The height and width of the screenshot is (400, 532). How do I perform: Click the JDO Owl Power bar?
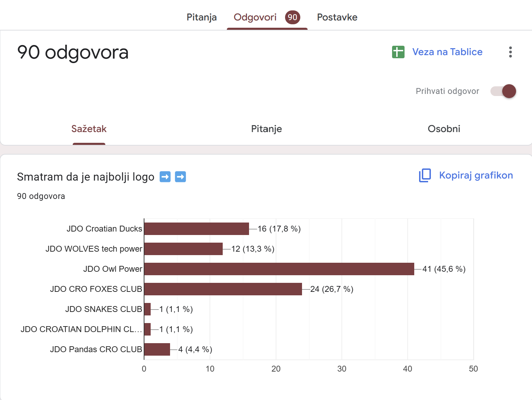(x=279, y=269)
